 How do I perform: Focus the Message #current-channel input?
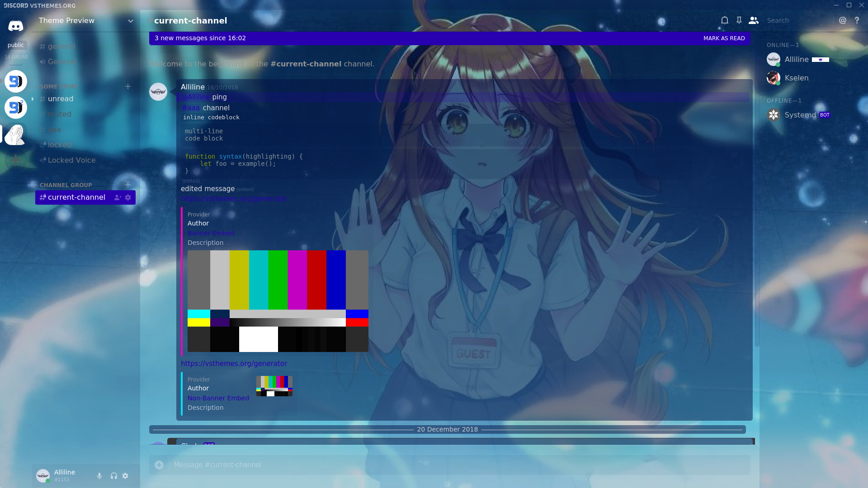[x=459, y=465]
